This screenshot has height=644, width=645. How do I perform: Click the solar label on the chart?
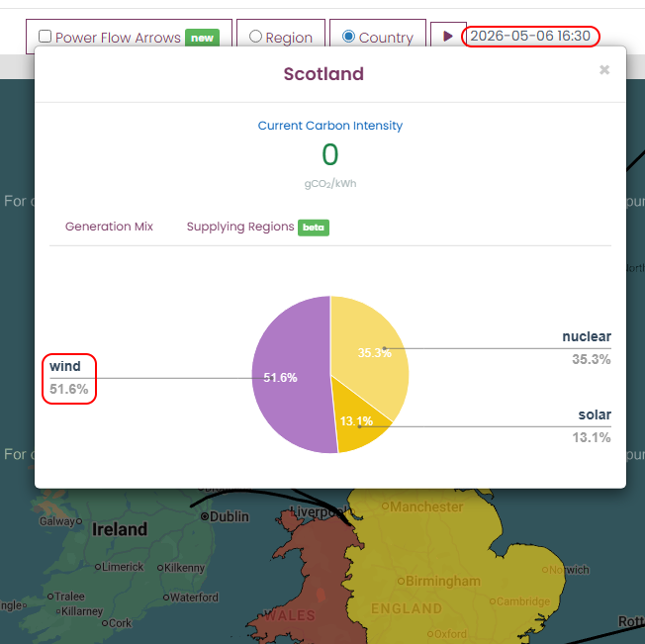pyautogui.click(x=595, y=414)
